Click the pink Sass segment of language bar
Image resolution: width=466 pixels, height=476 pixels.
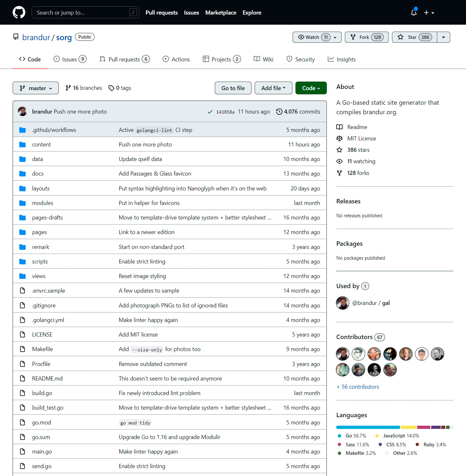point(424,427)
